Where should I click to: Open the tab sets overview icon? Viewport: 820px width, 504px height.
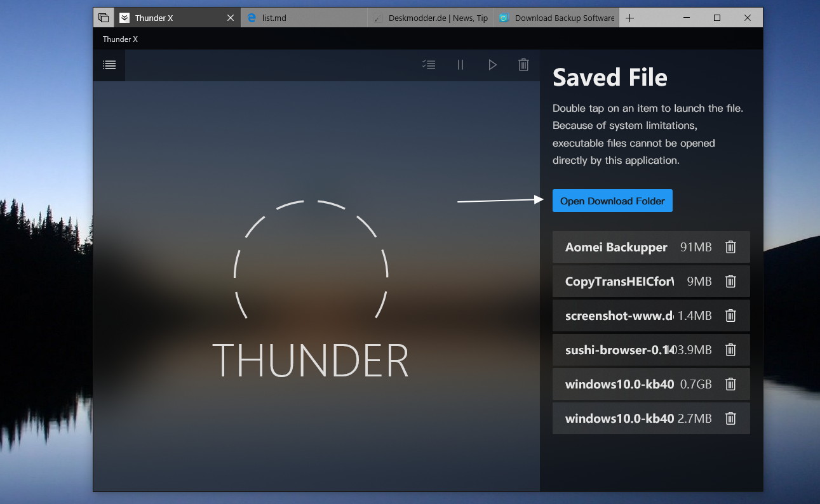coord(104,18)
